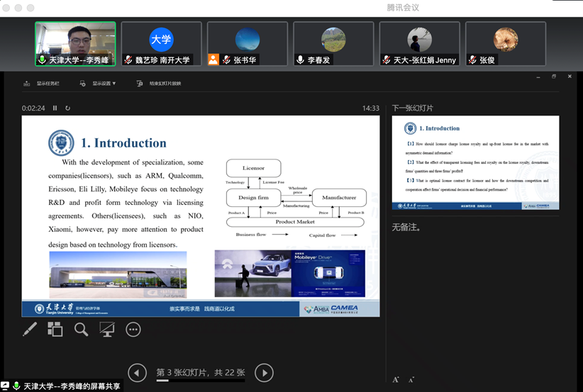The image size is (583, 392).
Task: Increase the notes text size
Action: (x=396, y=380)
